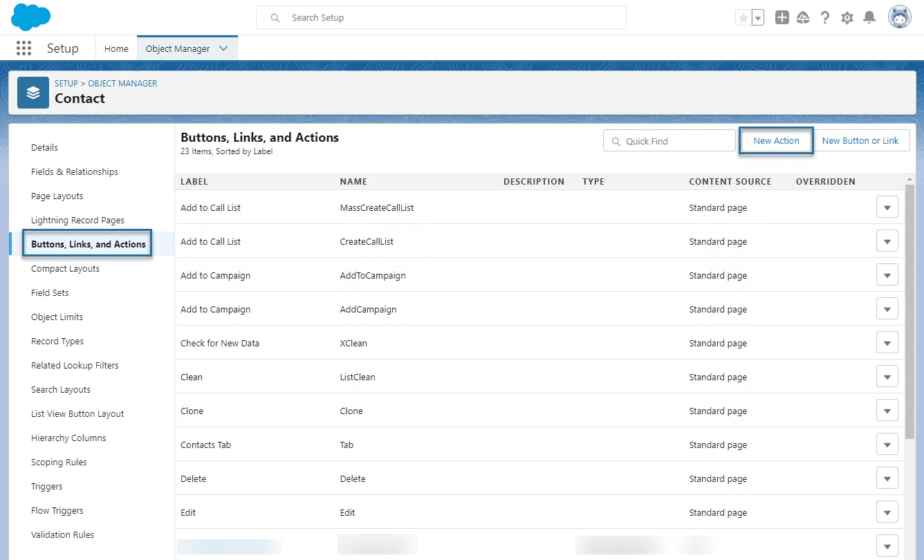This screenshot has width=924, height=560.
Task: Click the user profile avatar
Action: (x=900, y=18)
